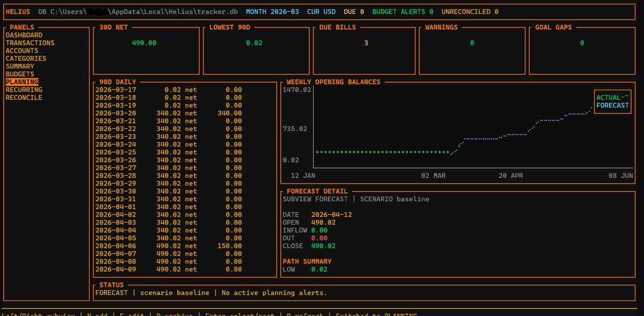Click the DB tracker.db path
Viewport: 644px width, 316px height.
tap(138, 12)
